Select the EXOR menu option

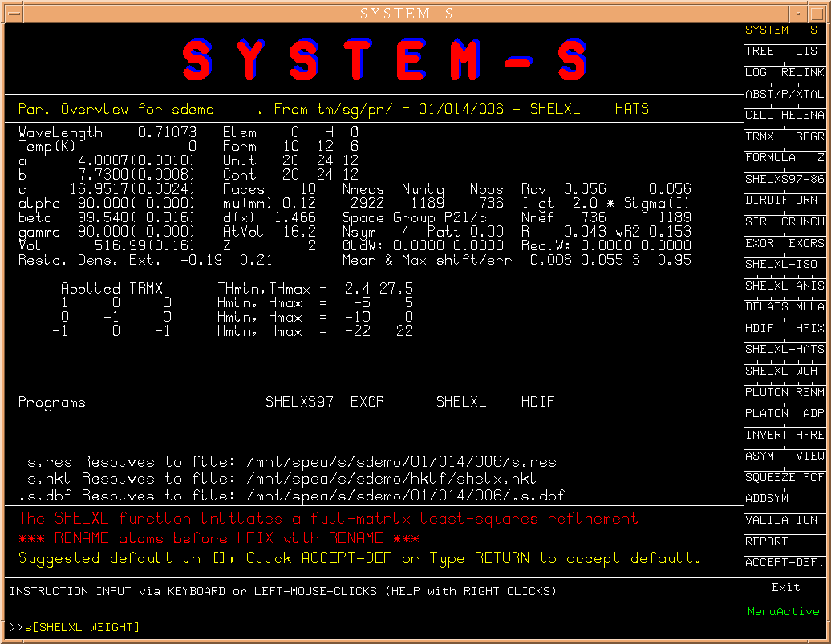point(760,243)
